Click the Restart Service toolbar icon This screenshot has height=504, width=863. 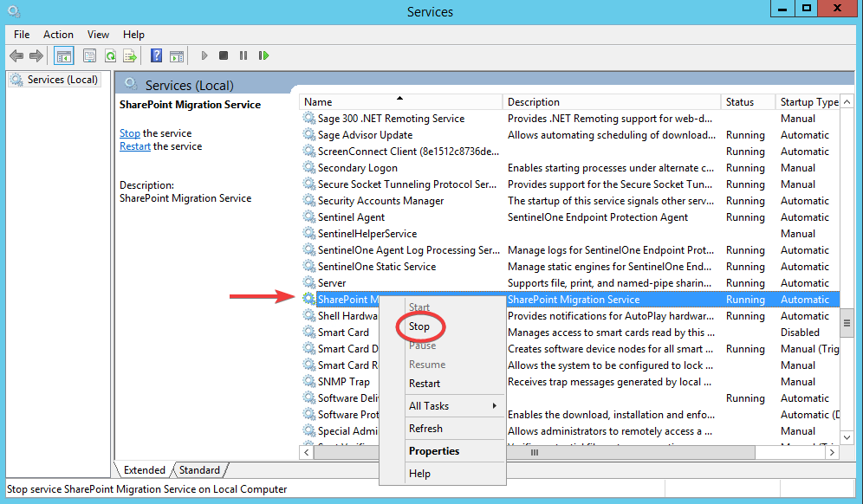pos(263,55)
